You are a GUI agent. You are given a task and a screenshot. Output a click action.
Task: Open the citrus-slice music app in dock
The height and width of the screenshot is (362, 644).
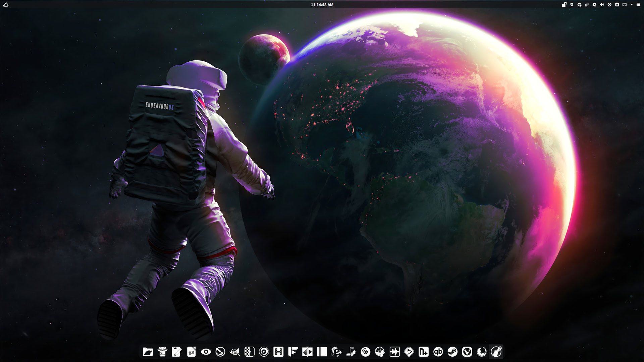coord(380,352)
